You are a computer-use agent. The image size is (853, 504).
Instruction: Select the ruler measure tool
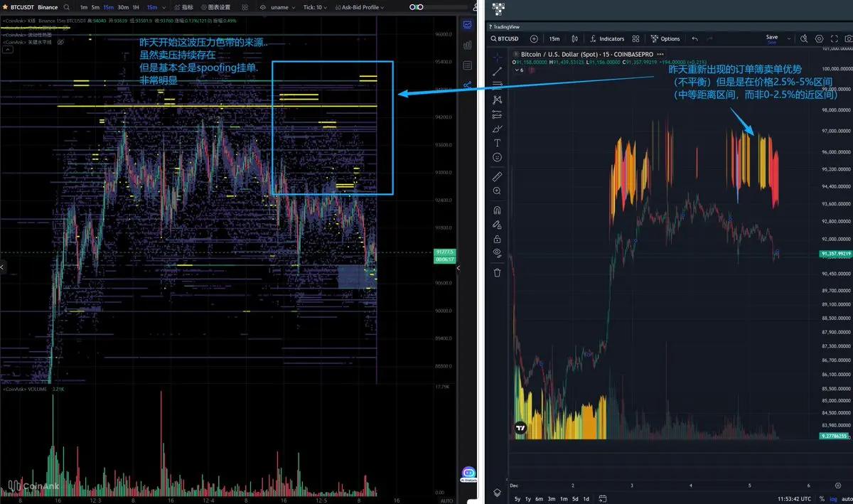tap(497, 176)
